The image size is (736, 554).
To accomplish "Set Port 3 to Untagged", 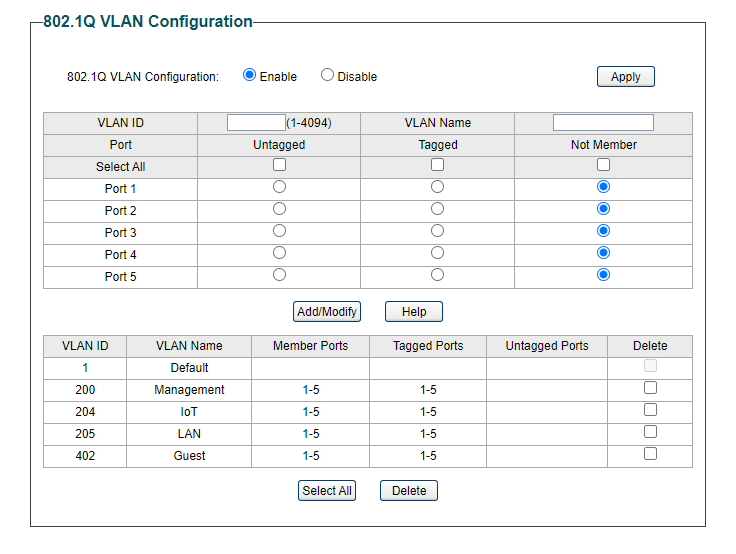I will point(279,231).
